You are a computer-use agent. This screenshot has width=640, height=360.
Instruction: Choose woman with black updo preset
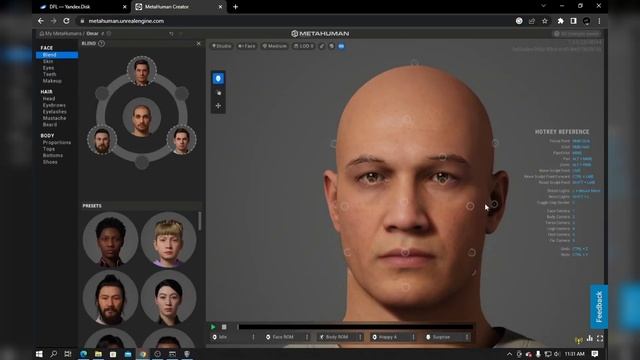(x=168, y=298)
